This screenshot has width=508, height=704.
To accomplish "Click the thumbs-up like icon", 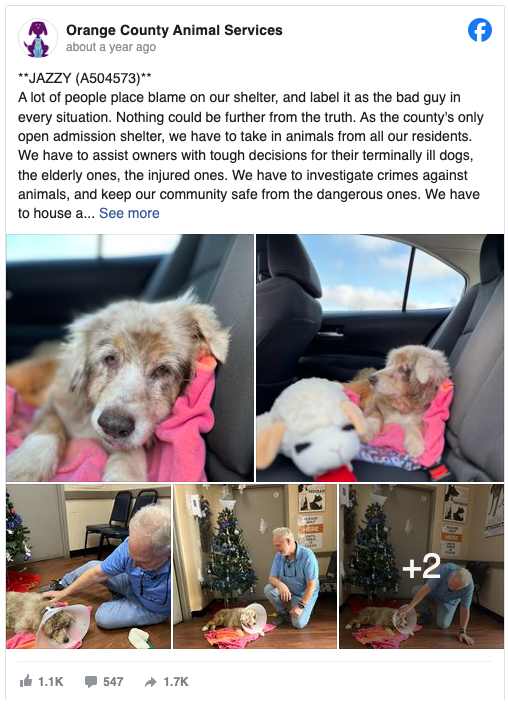I will (x=26, y=682).
